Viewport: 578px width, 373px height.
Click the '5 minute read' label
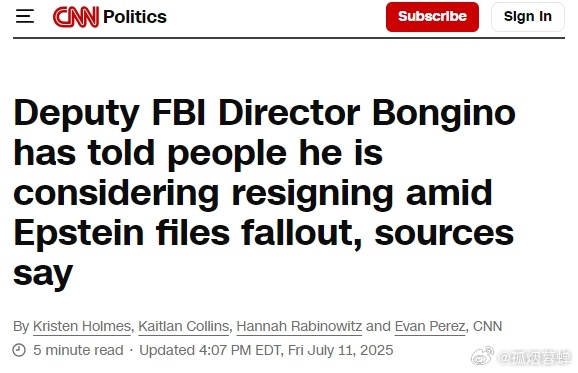(x=78, y=350)
